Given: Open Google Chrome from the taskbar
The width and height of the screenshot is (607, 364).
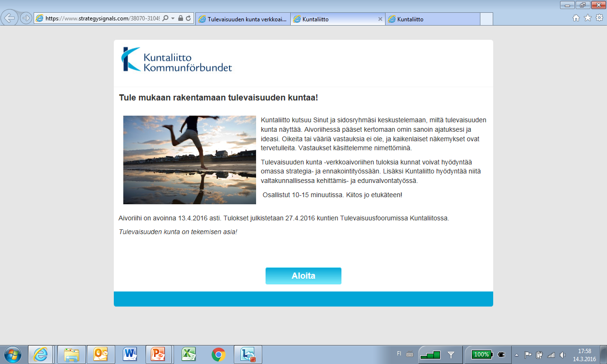Looking at the screenshot, I should [218, 355].
